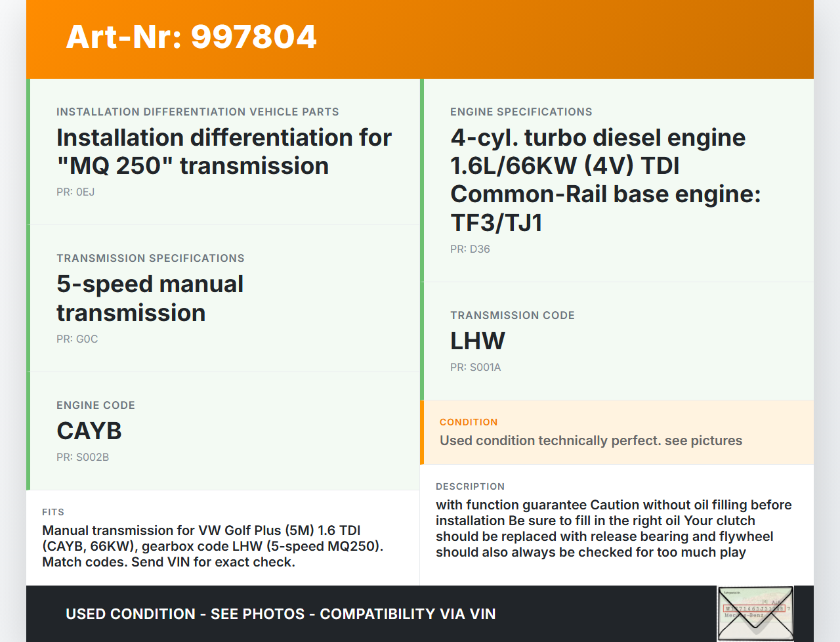
Task: Click the 'Used condition - see photos' footer banner
Action: tap(280, 614)
